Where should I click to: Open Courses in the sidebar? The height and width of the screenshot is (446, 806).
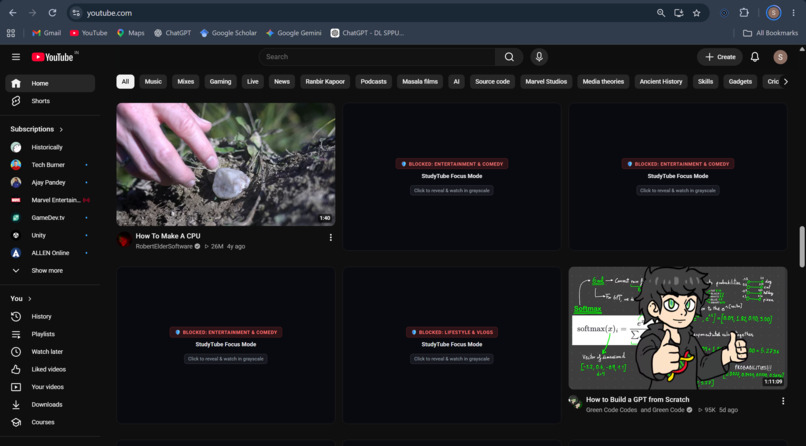pyautogui.click(x=50, y=422)
